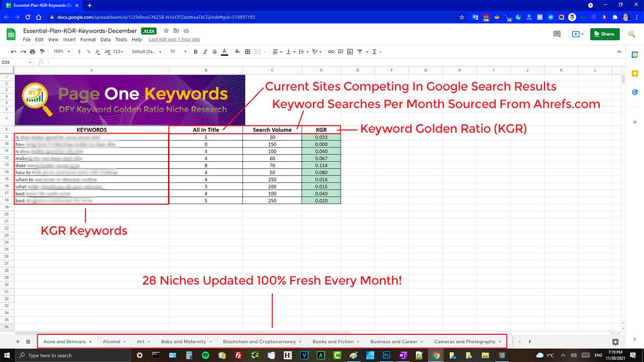644x362 pixels.
Task: Apply currency format with the $ icon
Action: point(79,52)
